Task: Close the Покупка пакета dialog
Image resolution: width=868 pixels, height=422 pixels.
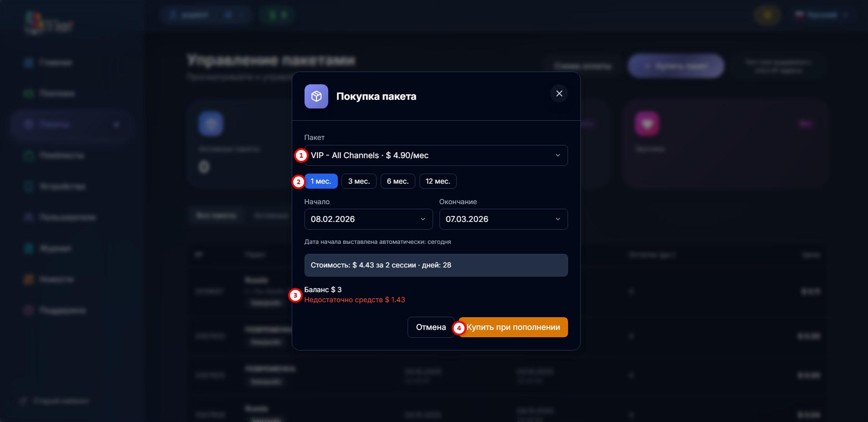Action: click(559, 93)
